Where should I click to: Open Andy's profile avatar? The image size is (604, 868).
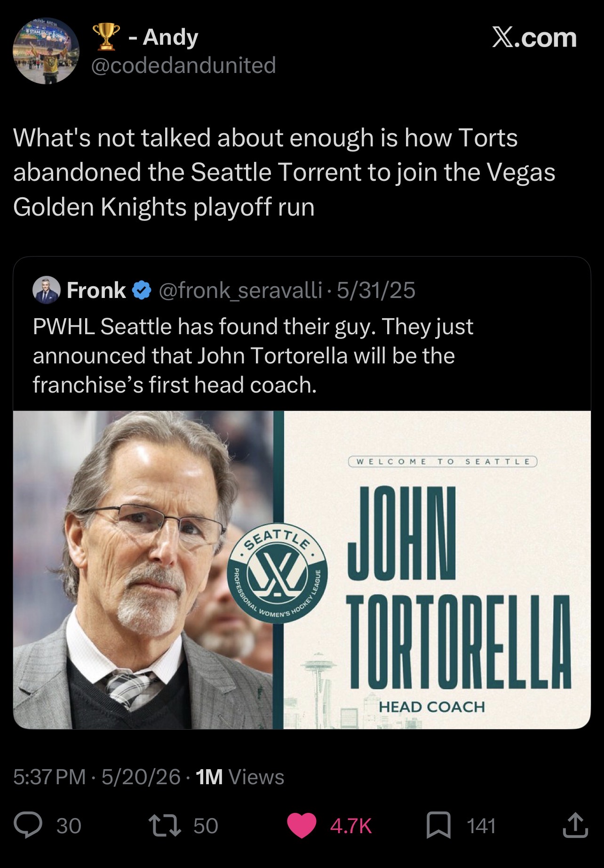click(46, 51)
